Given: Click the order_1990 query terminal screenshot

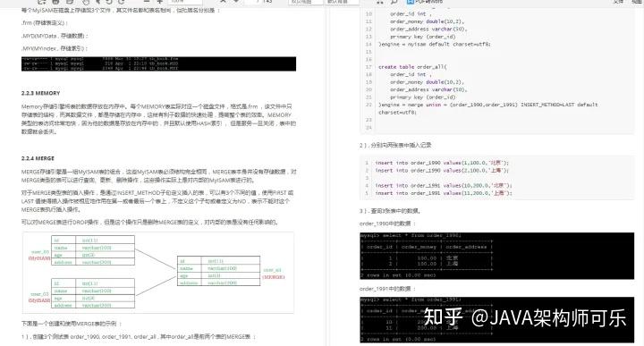Looking at the screenshot, I should click(x=496, y=256).
